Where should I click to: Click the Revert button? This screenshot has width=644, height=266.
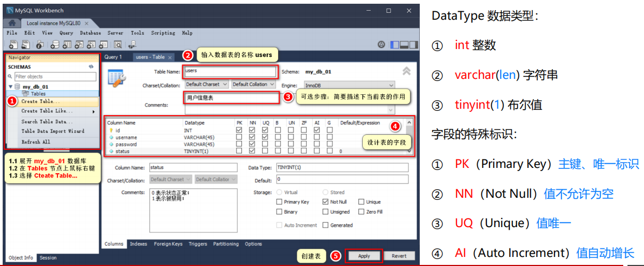click(399, 256)
